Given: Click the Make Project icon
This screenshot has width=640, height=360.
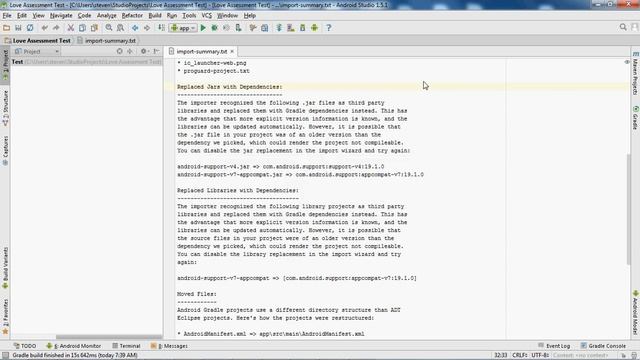Looking at the screenshot, I should 161,28.
